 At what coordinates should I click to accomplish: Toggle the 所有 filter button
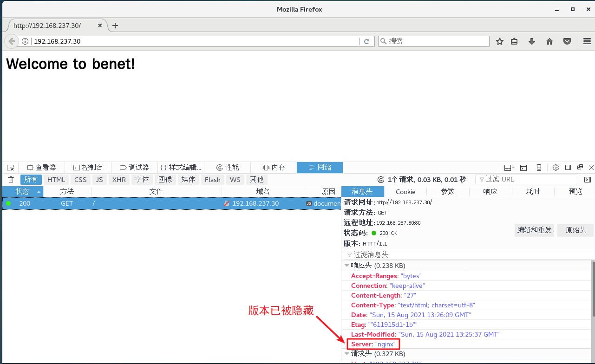coord(31,180)
